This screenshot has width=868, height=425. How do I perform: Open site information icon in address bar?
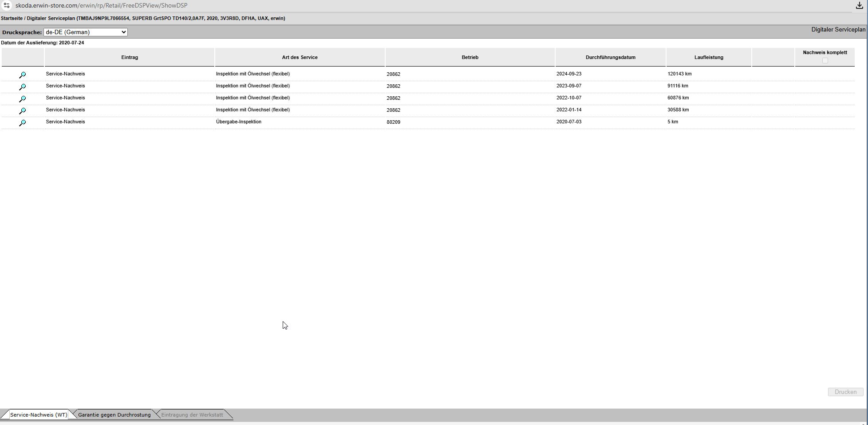click(x=7, y=6)
